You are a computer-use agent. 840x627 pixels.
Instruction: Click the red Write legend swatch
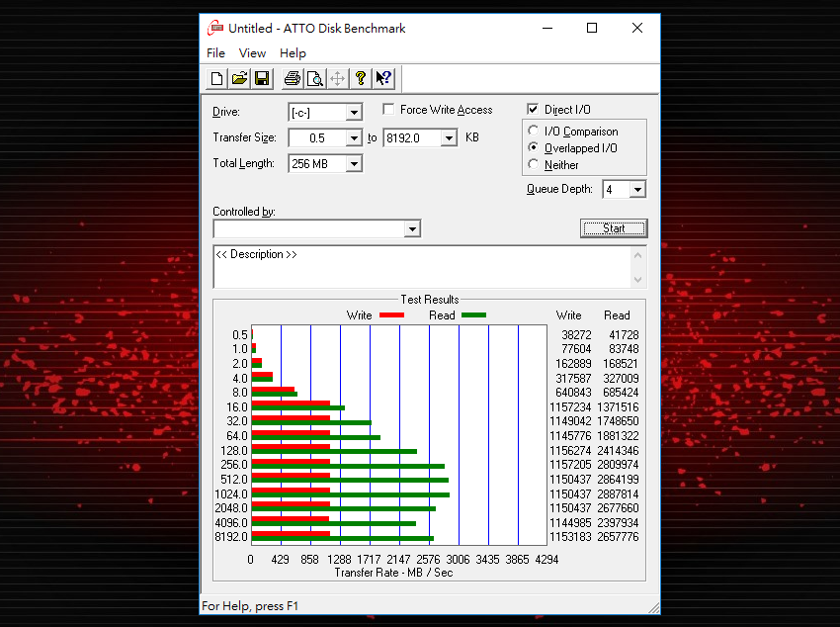pyautogui.click(x=391, y=315)
